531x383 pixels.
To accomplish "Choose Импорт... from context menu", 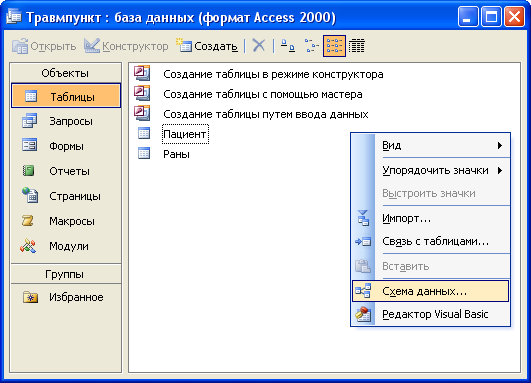I will tap(430, 218).
